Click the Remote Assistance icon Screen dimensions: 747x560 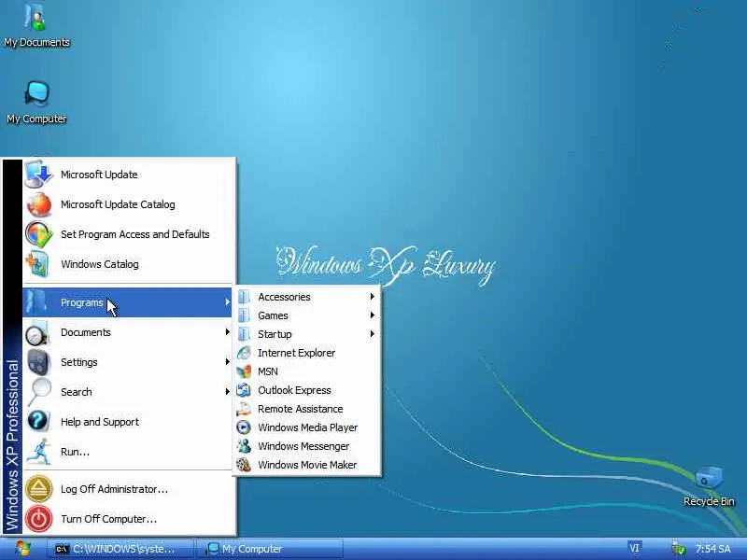pos(244,409)
